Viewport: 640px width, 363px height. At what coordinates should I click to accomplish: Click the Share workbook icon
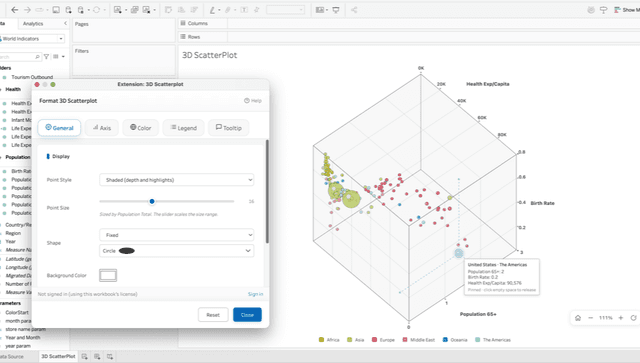coord(354,10)
